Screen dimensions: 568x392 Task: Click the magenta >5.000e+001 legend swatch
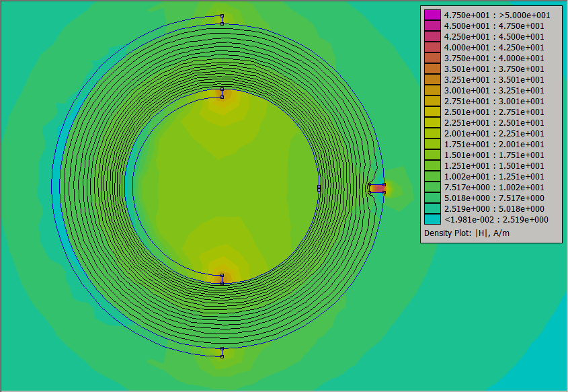coord(432,15)
